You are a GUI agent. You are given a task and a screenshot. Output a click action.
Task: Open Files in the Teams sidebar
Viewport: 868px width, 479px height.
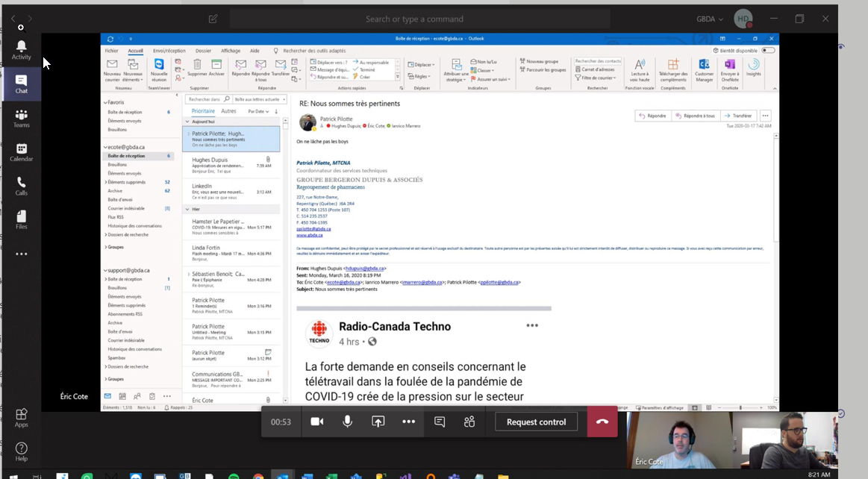coord(21,219)
